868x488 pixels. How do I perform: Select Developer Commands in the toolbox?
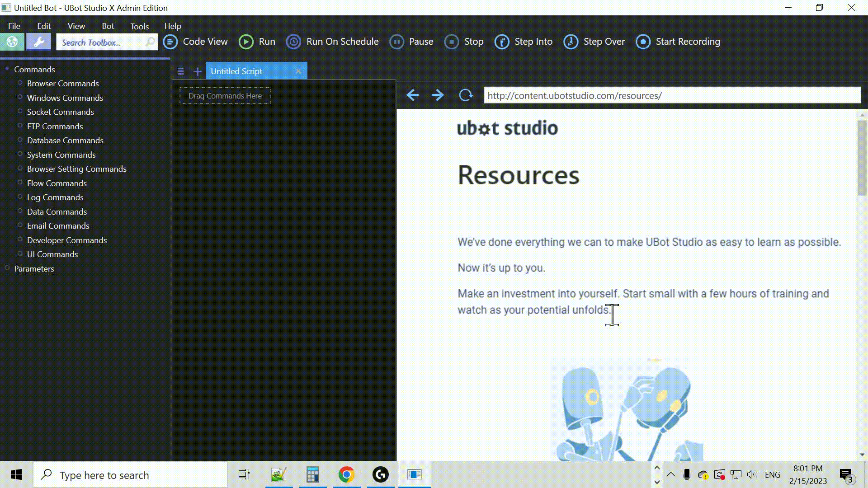coord(67,240)
